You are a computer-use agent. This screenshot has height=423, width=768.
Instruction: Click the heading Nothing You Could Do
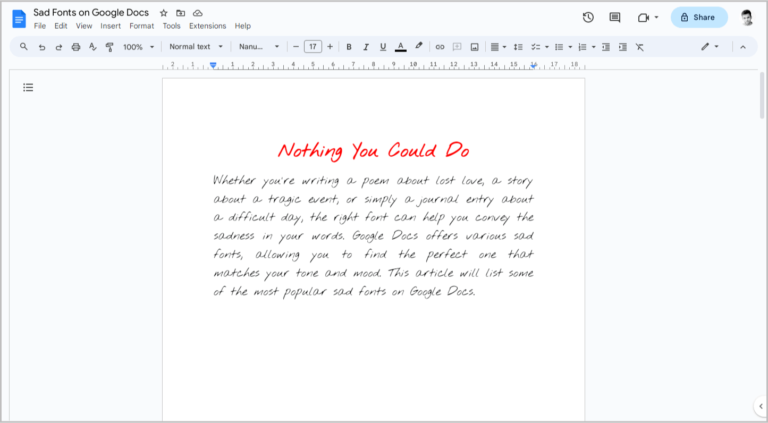tap(374, 151)
